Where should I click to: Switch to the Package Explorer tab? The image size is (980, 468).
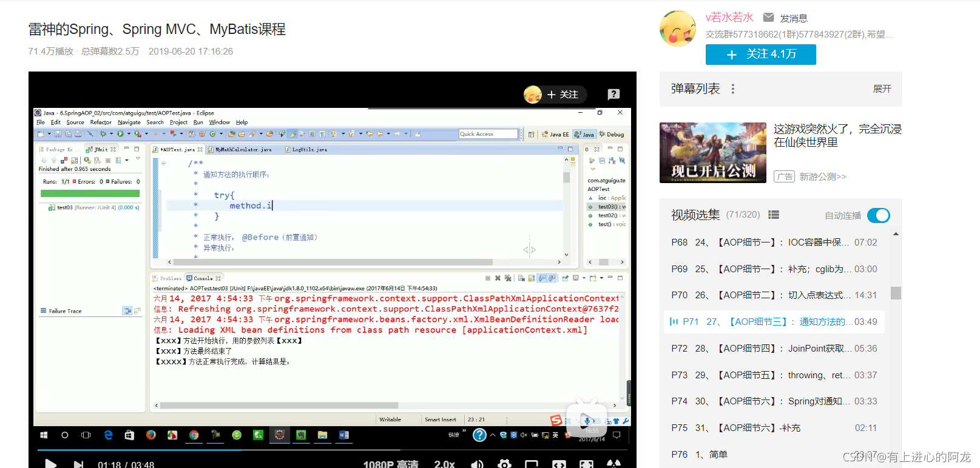tap(58, 149)
